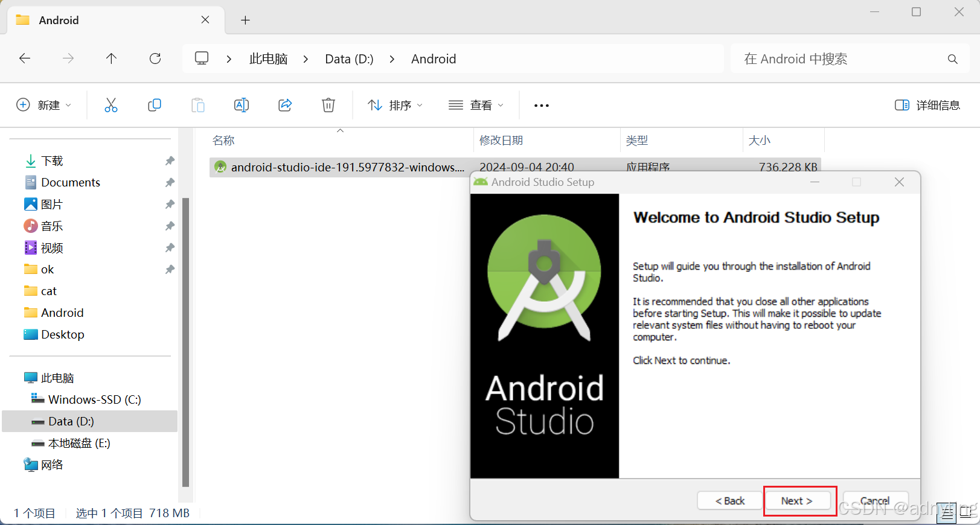Image resolution: width=980 pixels, height=525 pixels.
Task: Click the Paste clipboard icon
Action: (x=198, y=105)
